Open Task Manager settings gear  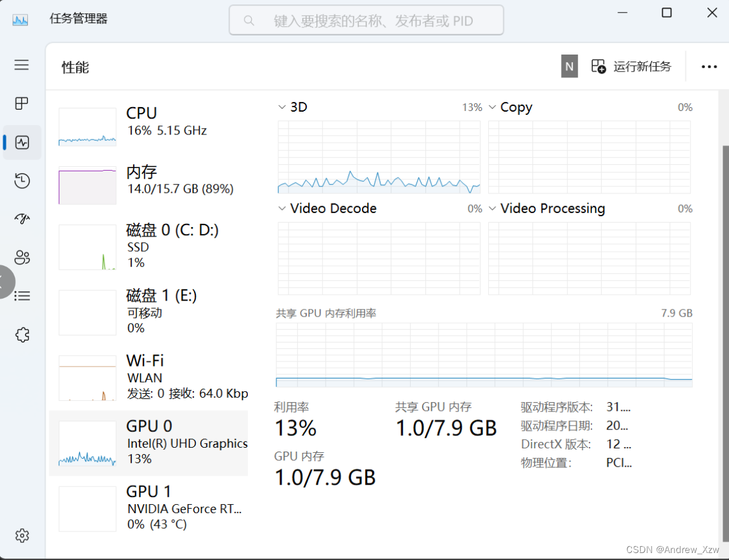click(x=22, y=535)
